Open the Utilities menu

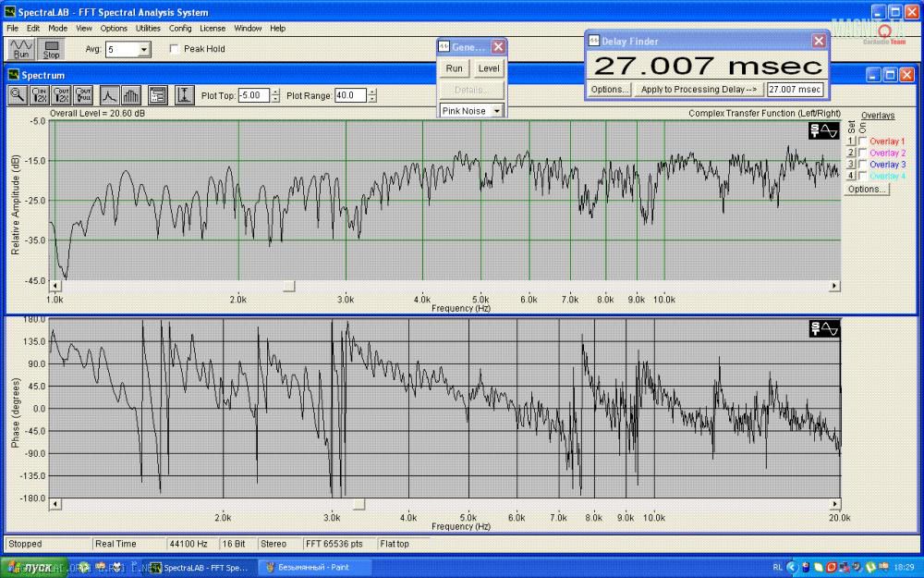tap(148, 29)
